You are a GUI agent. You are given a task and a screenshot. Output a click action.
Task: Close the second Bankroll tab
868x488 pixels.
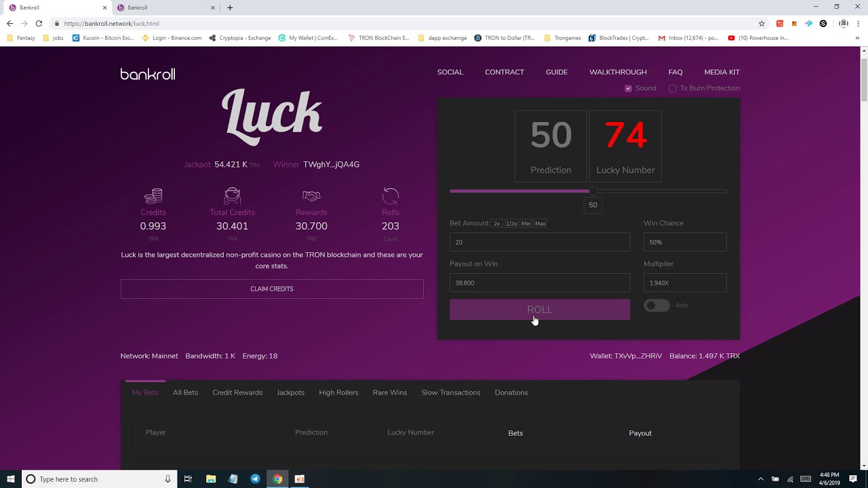(213, 7)
